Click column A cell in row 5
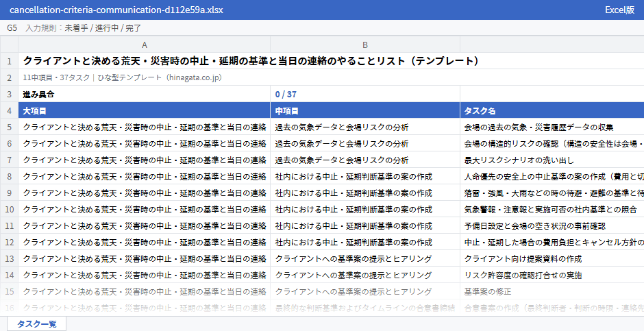This screenshot has width=644, height=331. [144, 127]
